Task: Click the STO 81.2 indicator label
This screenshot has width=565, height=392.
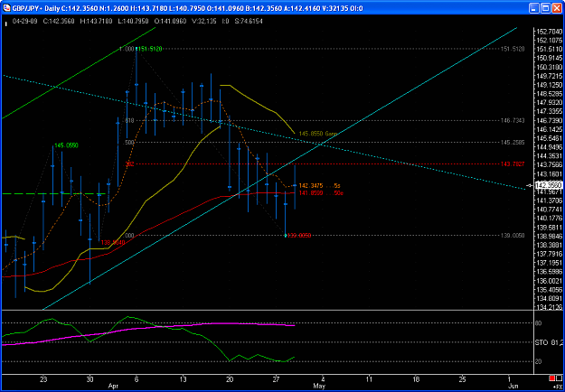Action: (549, 342)
